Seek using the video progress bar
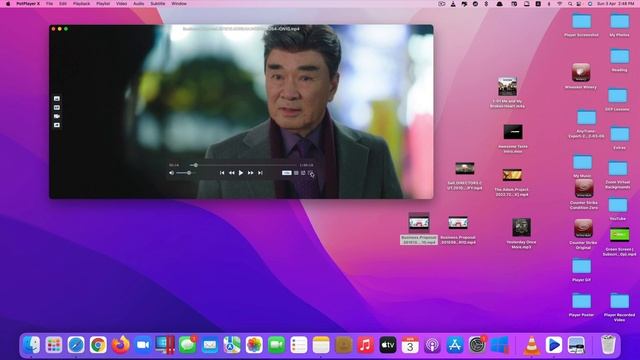 [x=243, y=165]
